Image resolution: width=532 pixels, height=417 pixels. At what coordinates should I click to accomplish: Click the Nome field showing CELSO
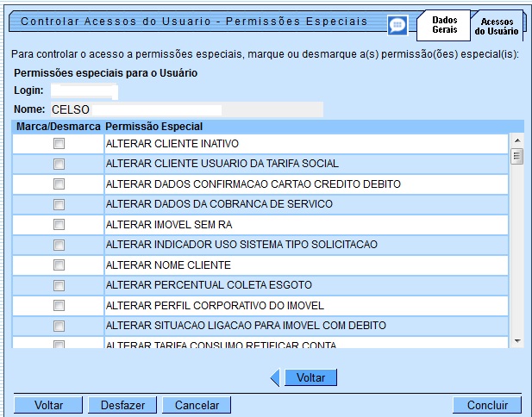click(187, 109)
